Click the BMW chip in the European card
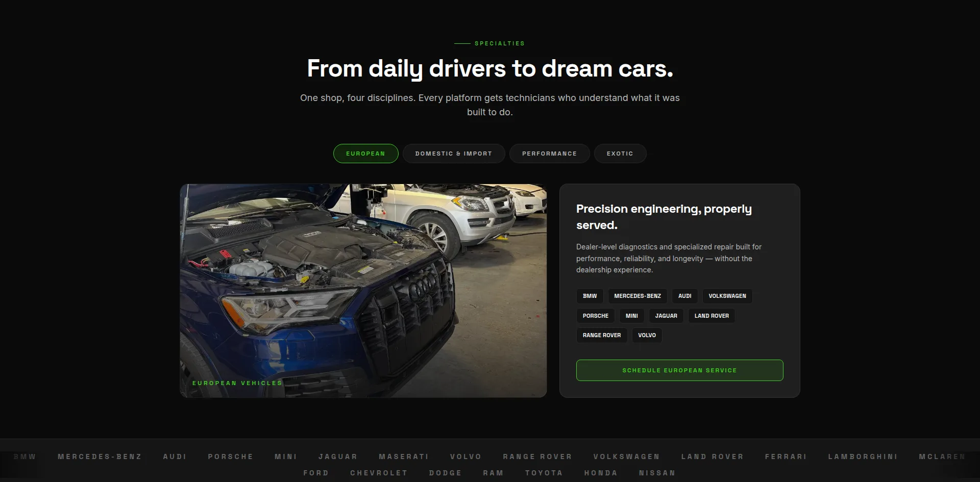 pyautogui.click(x=590, y=296)
